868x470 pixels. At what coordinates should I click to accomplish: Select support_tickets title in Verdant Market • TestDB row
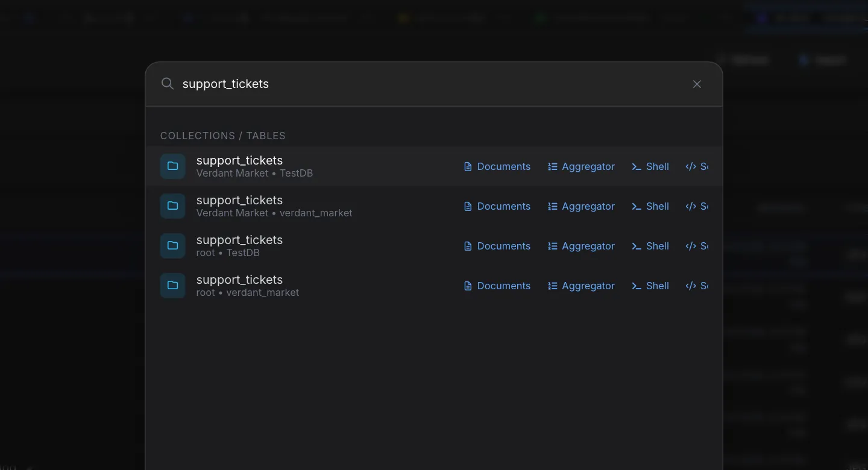pyautogui.click(x=239, y=160)
